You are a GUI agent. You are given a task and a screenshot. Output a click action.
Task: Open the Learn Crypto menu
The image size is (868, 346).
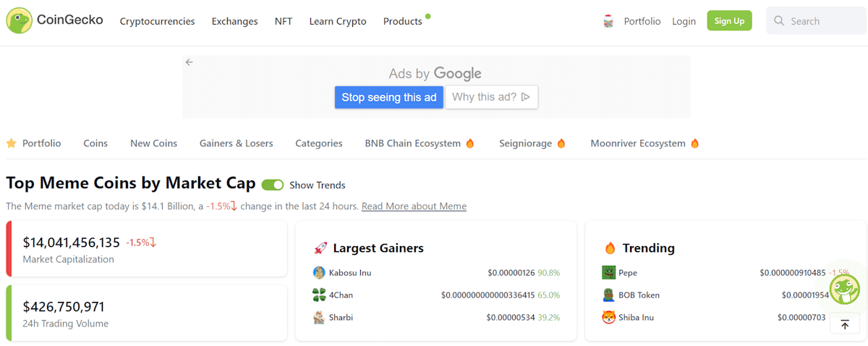tap(338, 21)
